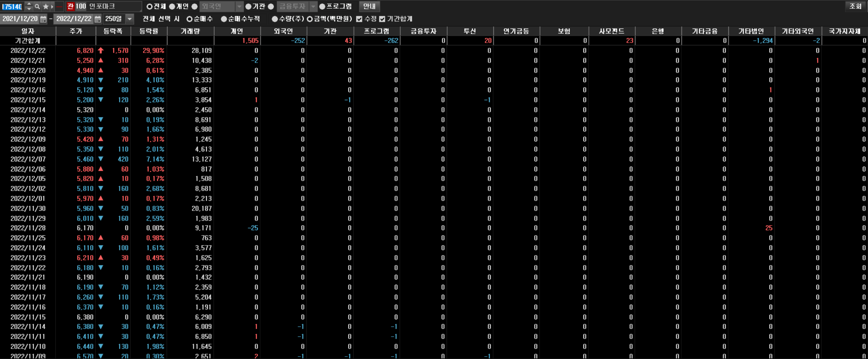Open the 외국인 investor dropdown
The image size is (868, 359).
click(239, 6)
